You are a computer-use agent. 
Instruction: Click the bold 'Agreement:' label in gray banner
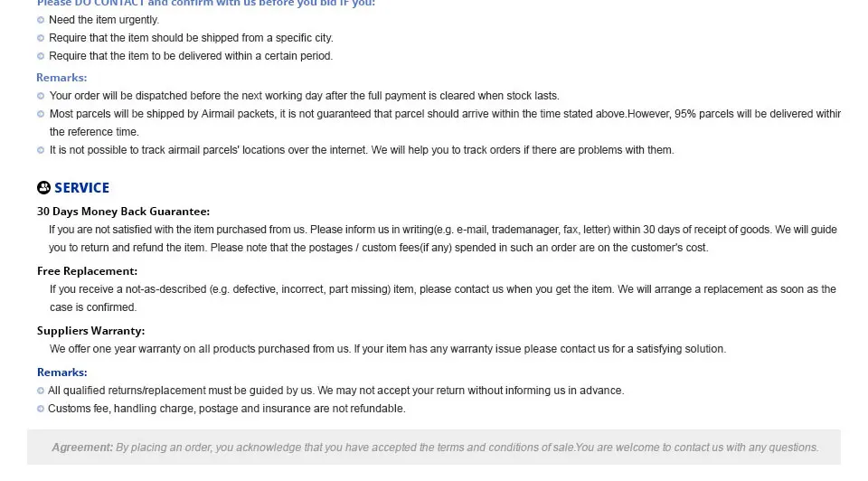pos(82,448)
